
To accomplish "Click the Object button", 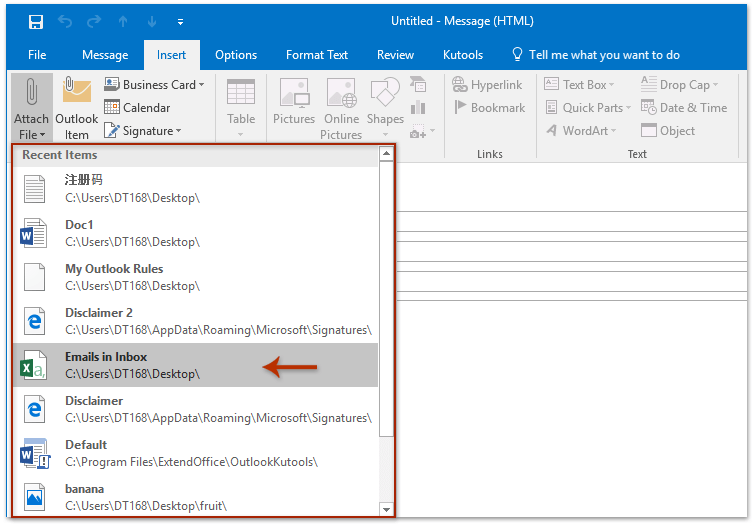I will pos(667,131).
